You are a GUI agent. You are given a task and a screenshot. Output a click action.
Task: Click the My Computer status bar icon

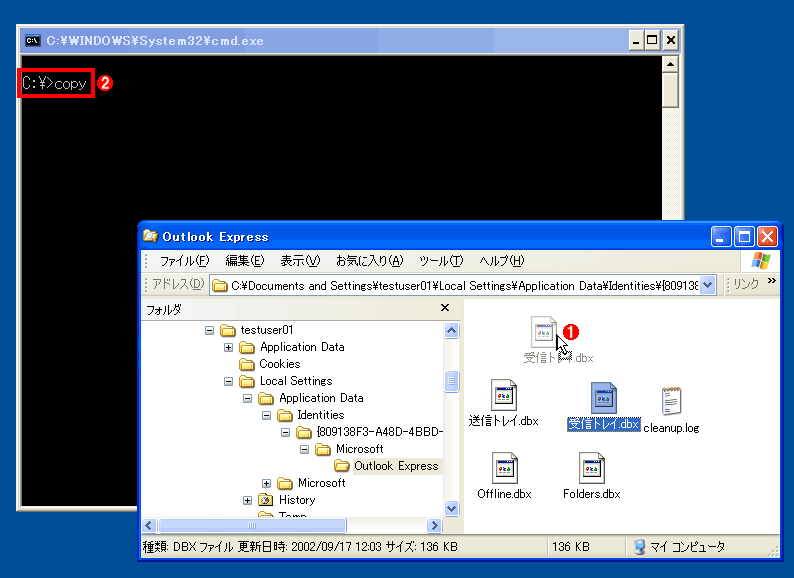click(640, 547)
